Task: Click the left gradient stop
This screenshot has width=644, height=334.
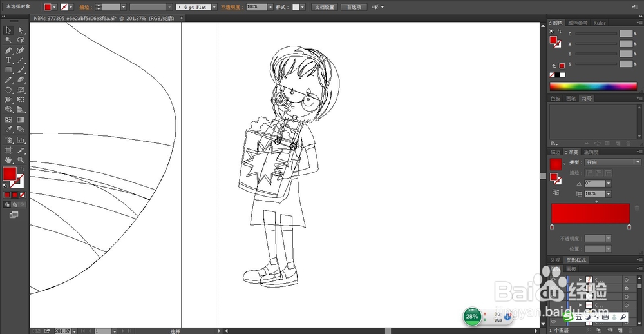Action: 552,227
